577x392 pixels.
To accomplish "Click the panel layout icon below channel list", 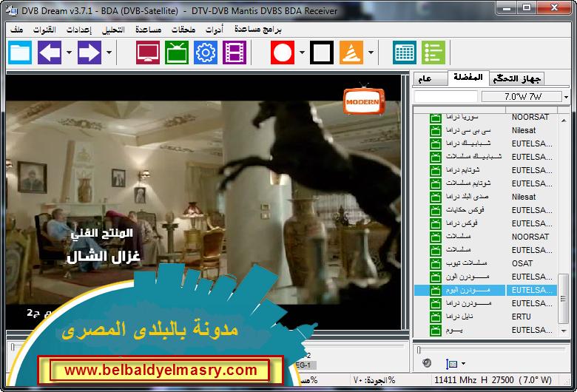I will click(x=451, y=364).
